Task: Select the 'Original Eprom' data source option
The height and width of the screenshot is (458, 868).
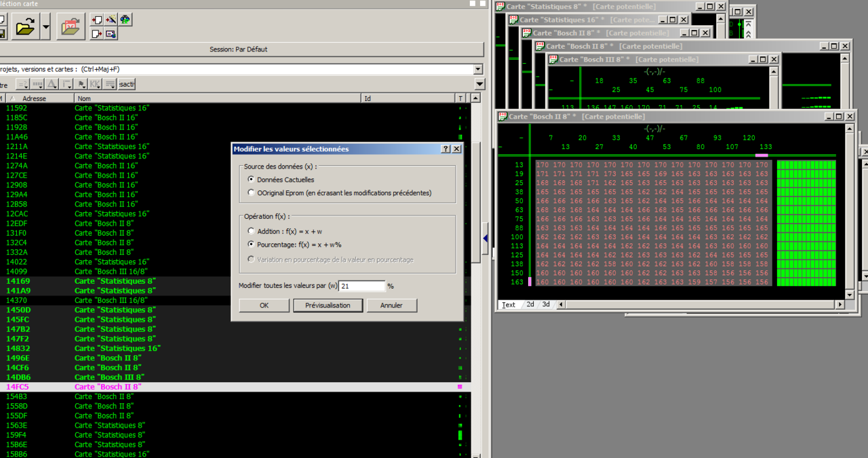Action: point(252,193)
